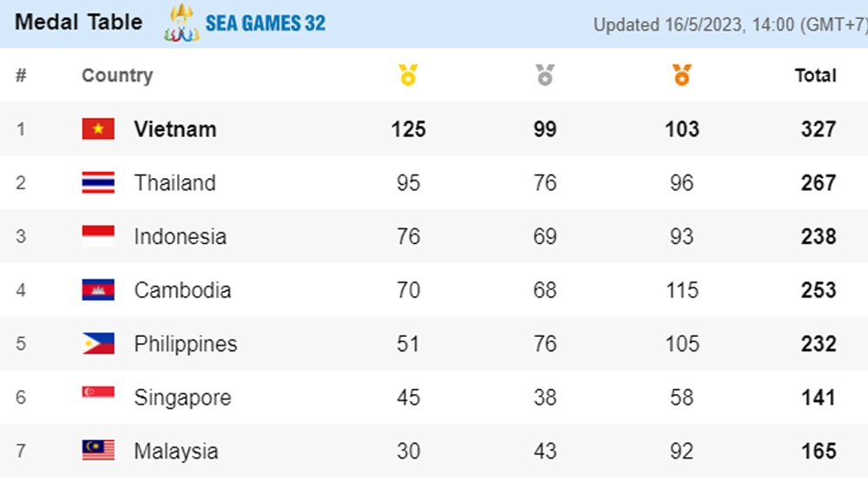This screenshot has height=489, width=868.
Task: Click the Medal Table heading
Action: (x=79, y=23)
